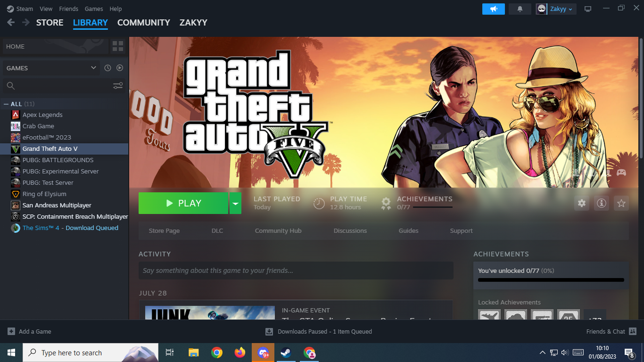Click The Sims 4 game icon

click(16, 228)
